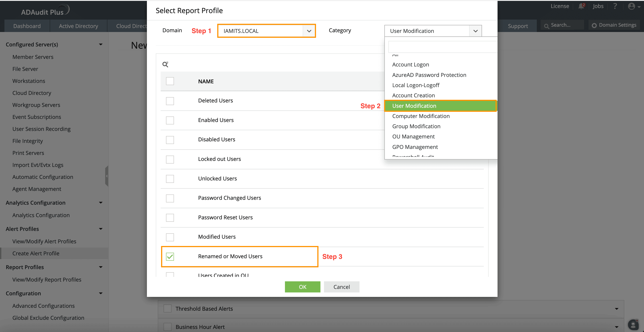Click the help question mark icon
644x332 pixels.
pyautogui.click(x=615, y=6)
